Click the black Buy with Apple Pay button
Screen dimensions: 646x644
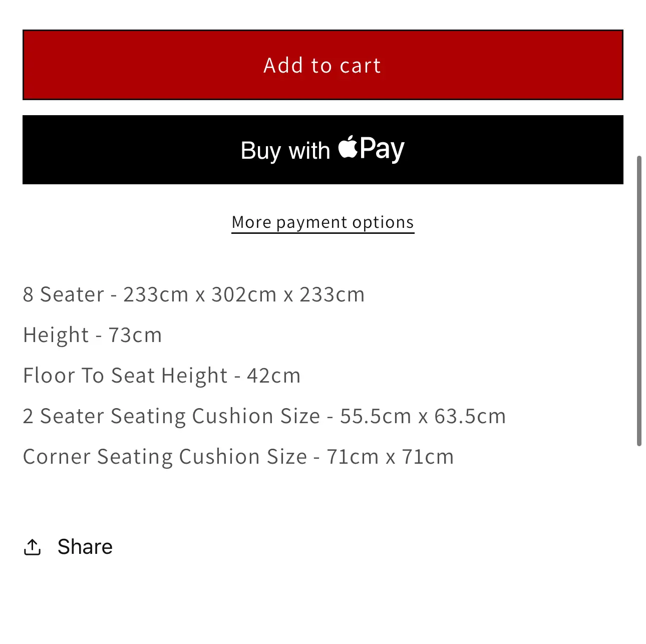[323, 150]
